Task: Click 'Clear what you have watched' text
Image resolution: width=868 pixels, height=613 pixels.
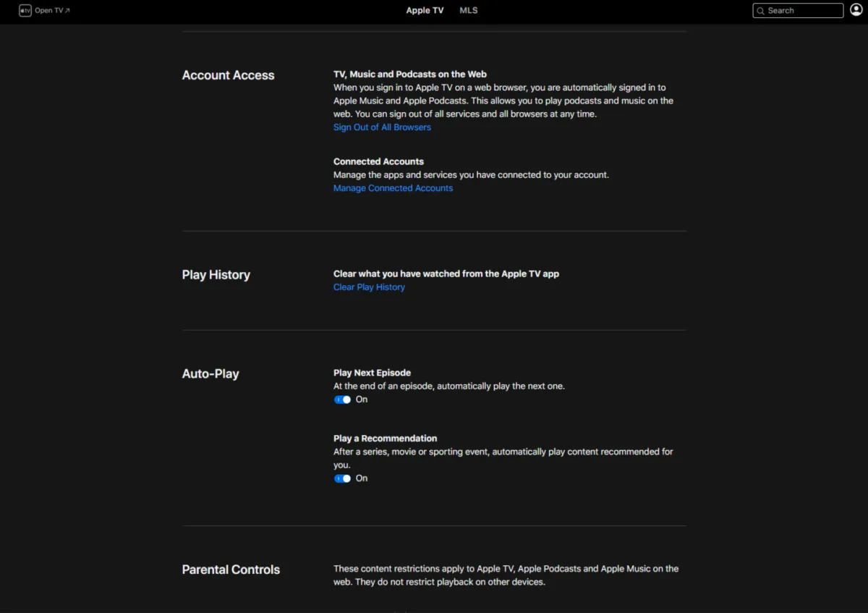Action: pos(446,274)
